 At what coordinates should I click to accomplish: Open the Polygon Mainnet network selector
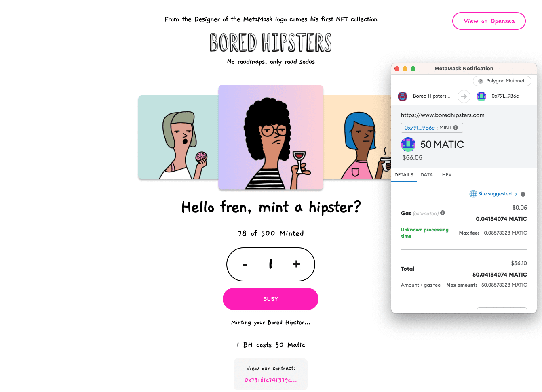coord(502,81)
